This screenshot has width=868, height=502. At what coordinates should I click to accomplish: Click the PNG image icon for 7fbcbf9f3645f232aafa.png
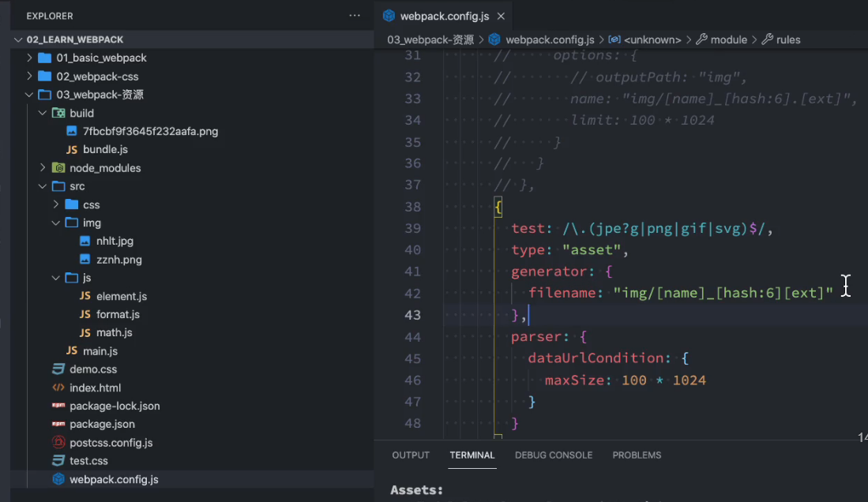click(71, 131)
